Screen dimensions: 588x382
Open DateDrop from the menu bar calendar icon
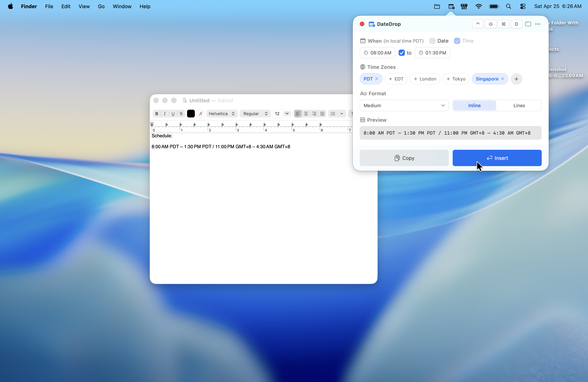pos(451,6)
